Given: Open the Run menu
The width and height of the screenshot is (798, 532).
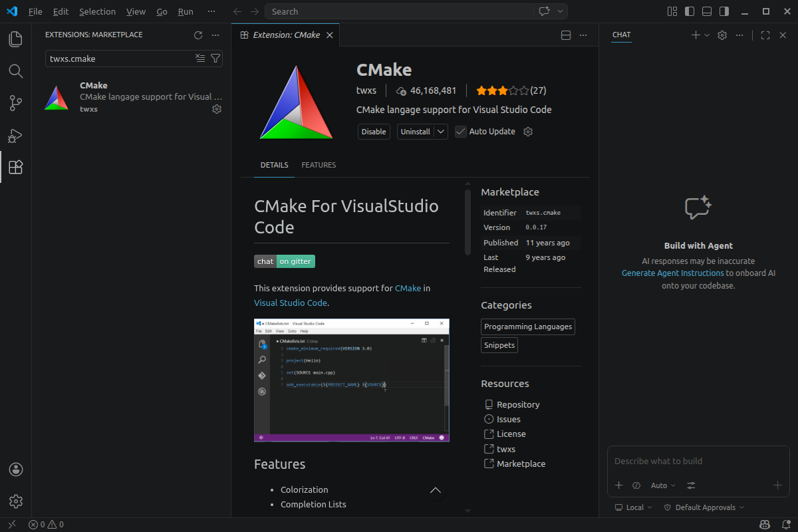Looking at the screenshot, I should [x=186, y=11].
